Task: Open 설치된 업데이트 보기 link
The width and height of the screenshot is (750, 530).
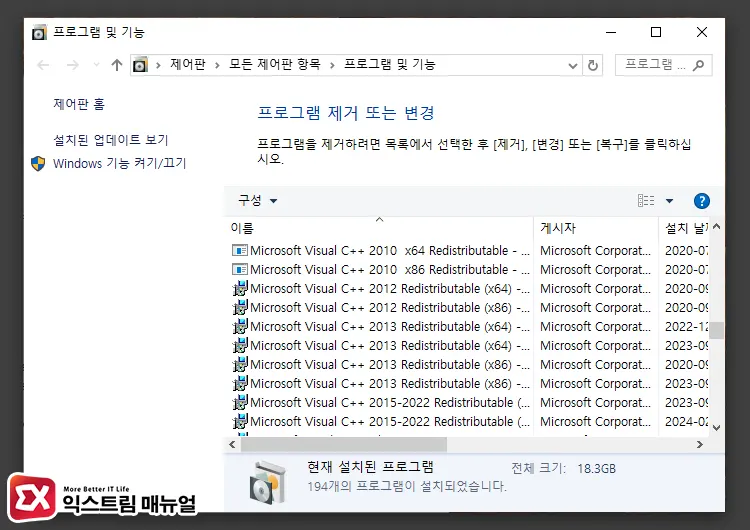Action: click(x=111, y=140)
